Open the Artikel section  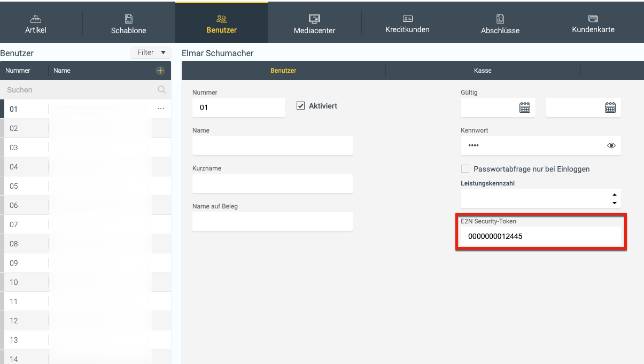point(36,24)
